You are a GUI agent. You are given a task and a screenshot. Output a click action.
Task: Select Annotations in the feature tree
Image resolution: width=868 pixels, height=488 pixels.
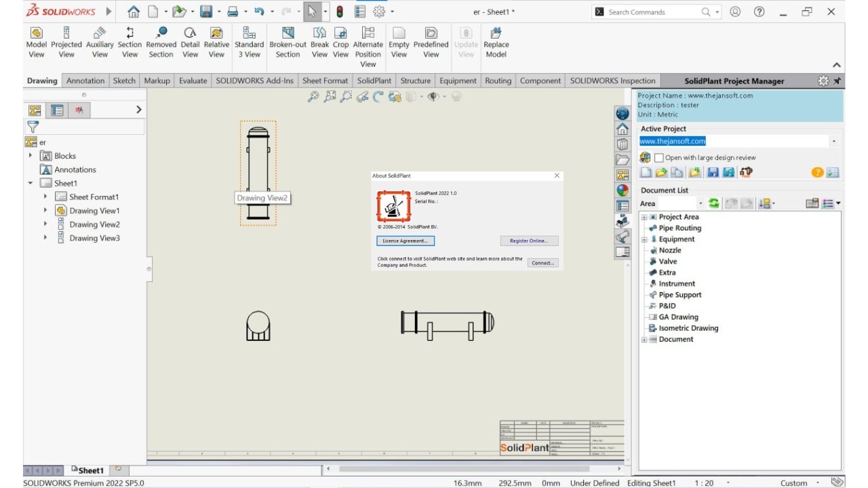tap(75, 169)
